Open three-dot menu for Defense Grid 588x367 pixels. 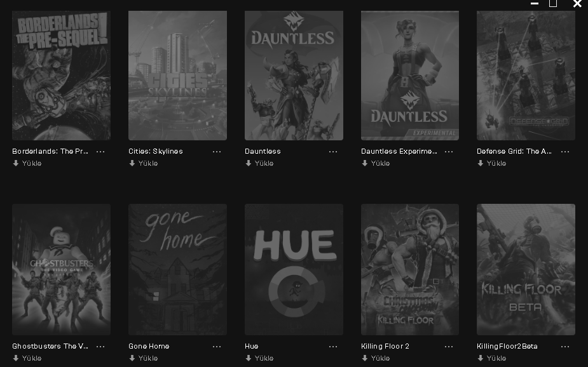click(564, 152)
